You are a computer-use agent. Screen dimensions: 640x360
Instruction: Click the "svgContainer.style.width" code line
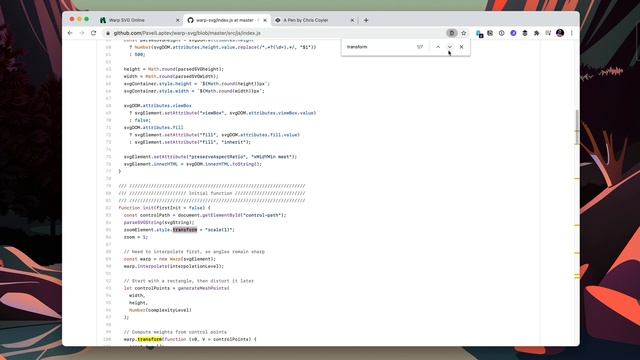tap(194, 91)
